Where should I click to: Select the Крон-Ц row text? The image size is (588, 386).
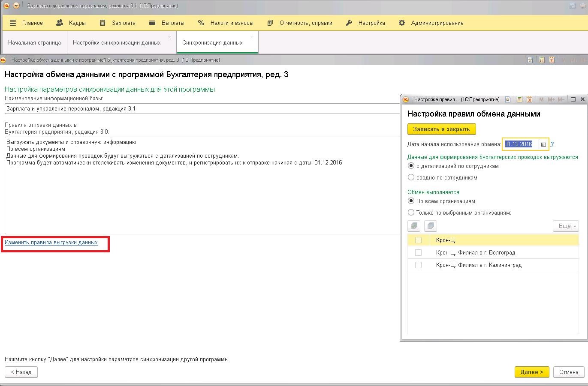[x=445, y=240]
